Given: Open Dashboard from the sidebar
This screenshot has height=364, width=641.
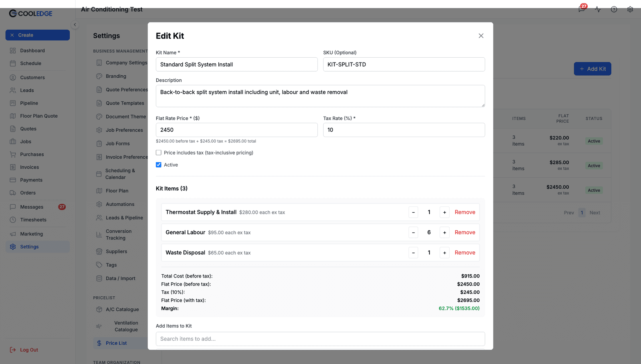Looking at the screenshot, I should point(38,50).
